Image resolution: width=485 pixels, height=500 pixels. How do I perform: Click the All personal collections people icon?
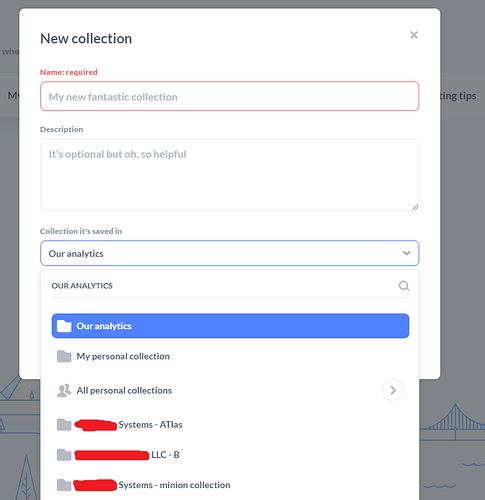64,390
